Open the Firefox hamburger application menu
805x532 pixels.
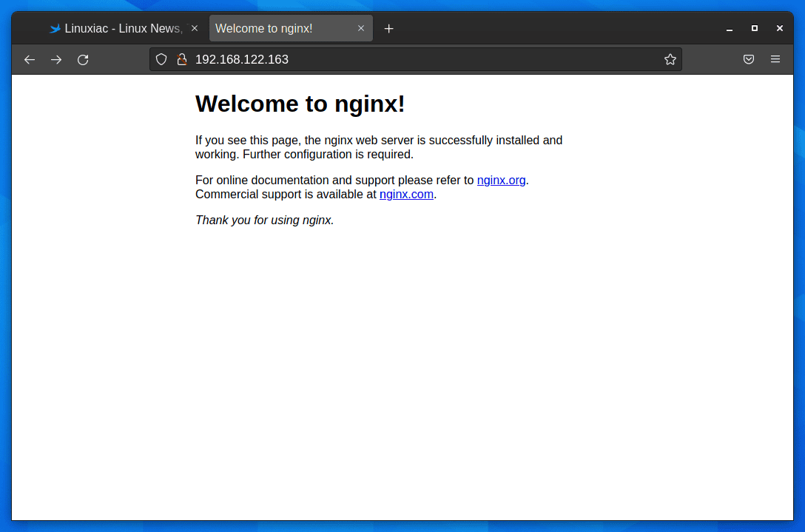775,59
